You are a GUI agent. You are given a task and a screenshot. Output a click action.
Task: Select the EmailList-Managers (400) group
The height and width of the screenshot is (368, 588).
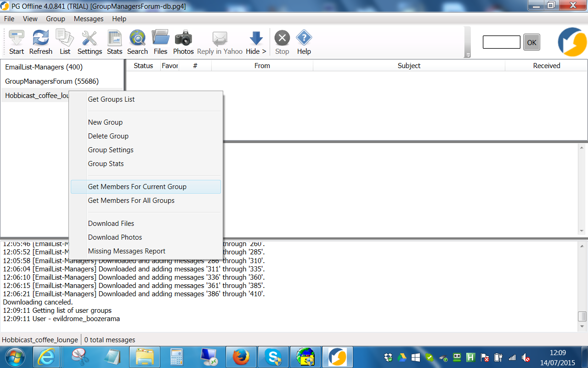(x=62, y=67)
